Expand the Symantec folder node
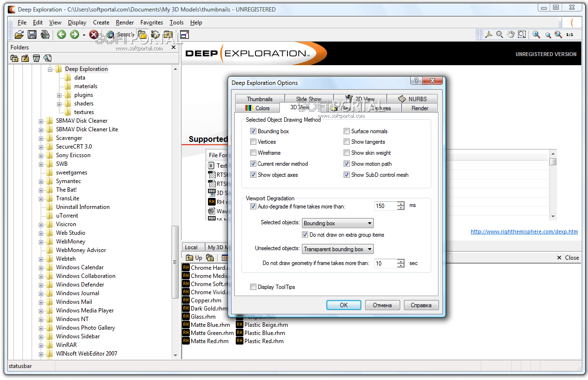The width and height of the screenshot is (588, 380). [x=41, y=181]
